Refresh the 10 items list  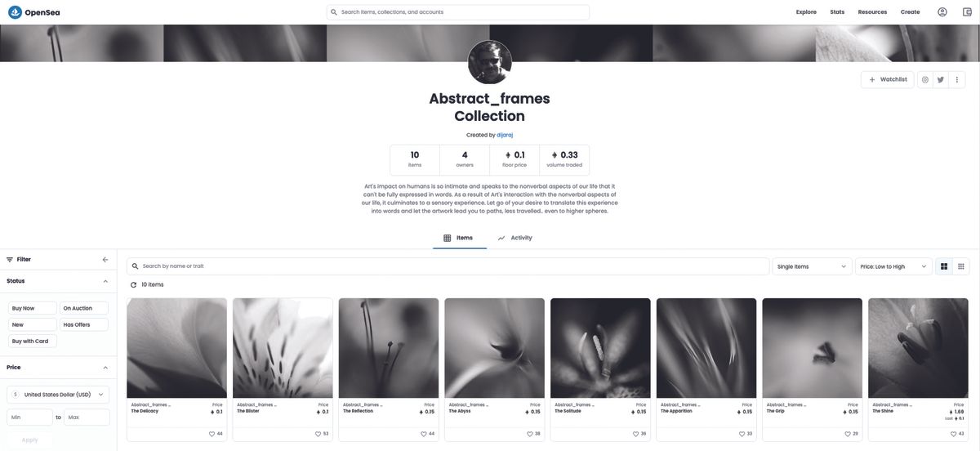134,285
